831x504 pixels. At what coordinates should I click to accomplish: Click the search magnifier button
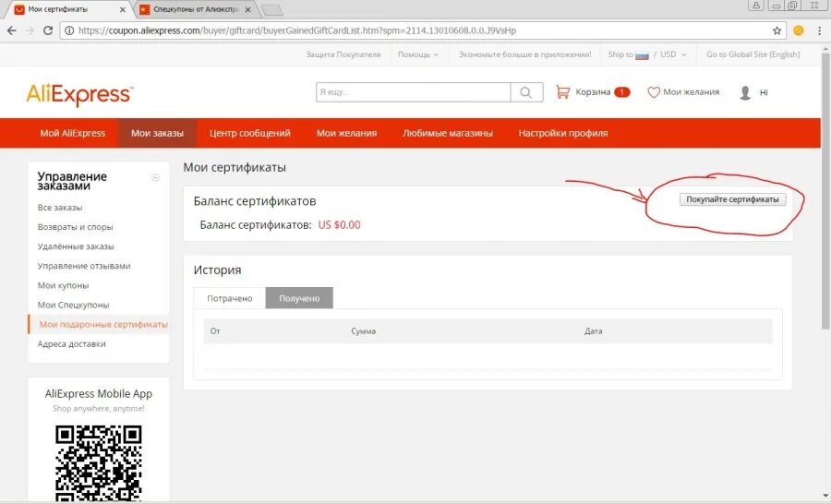tap(526, 92)
